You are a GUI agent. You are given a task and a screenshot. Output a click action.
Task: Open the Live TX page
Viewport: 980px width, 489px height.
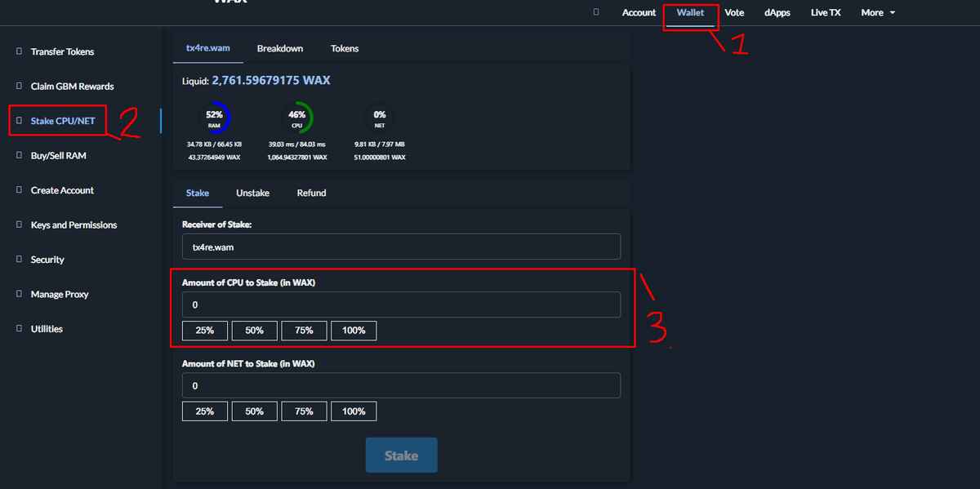(826, 12)
